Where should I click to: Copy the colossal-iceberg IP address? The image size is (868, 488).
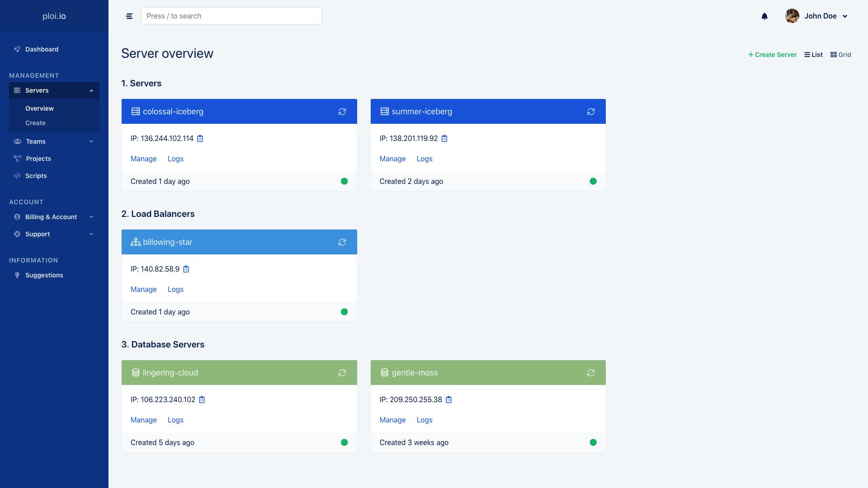[x=200, y=138]
